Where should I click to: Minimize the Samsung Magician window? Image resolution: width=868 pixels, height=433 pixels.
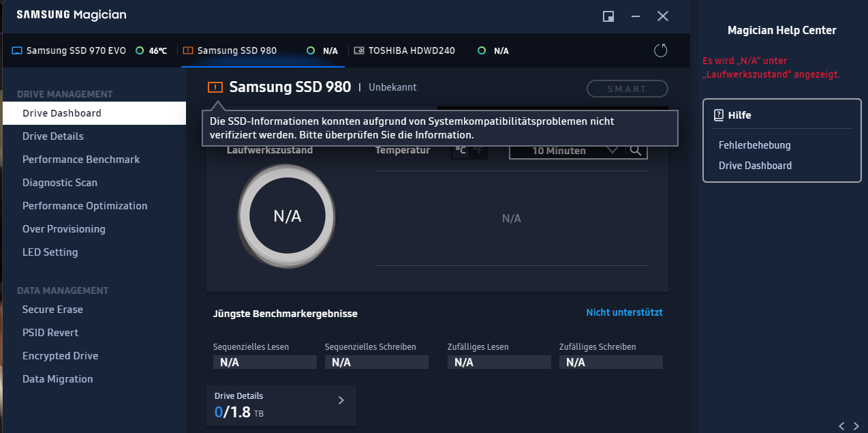pyautogui.click(x=635, y=16)
